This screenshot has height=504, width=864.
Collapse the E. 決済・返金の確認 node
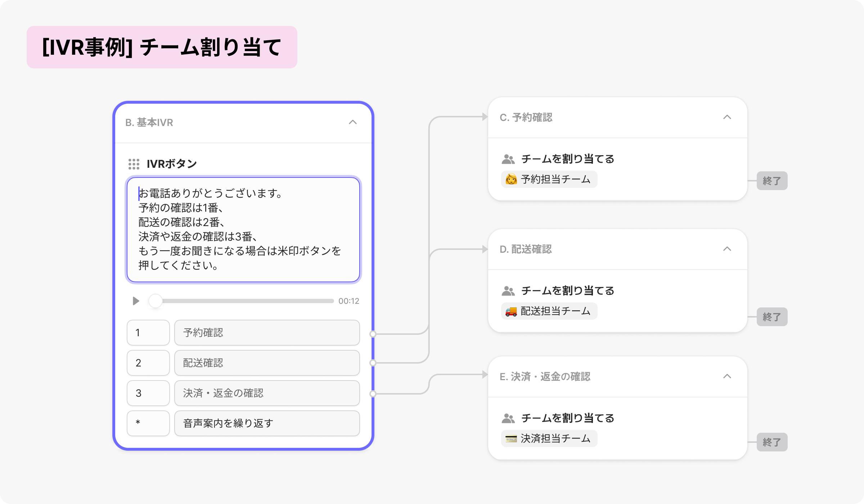(727, 377)
